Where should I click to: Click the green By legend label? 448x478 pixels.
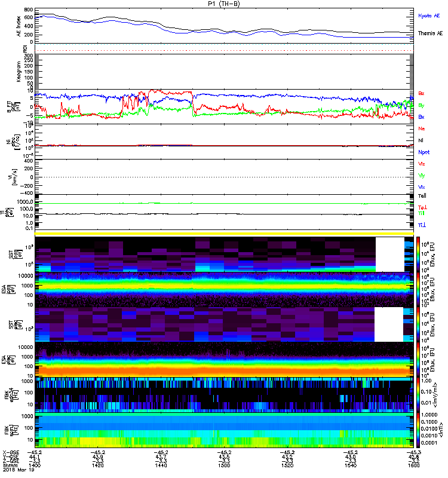coord(421,105)
